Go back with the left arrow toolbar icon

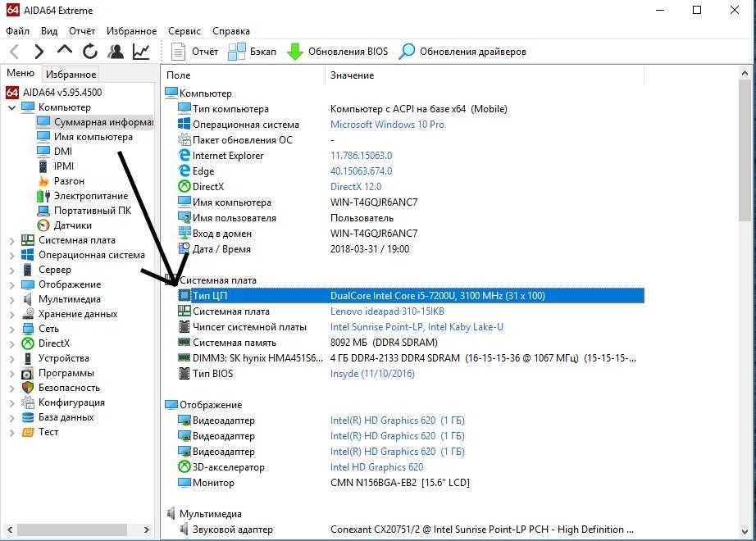pos(15,51)
